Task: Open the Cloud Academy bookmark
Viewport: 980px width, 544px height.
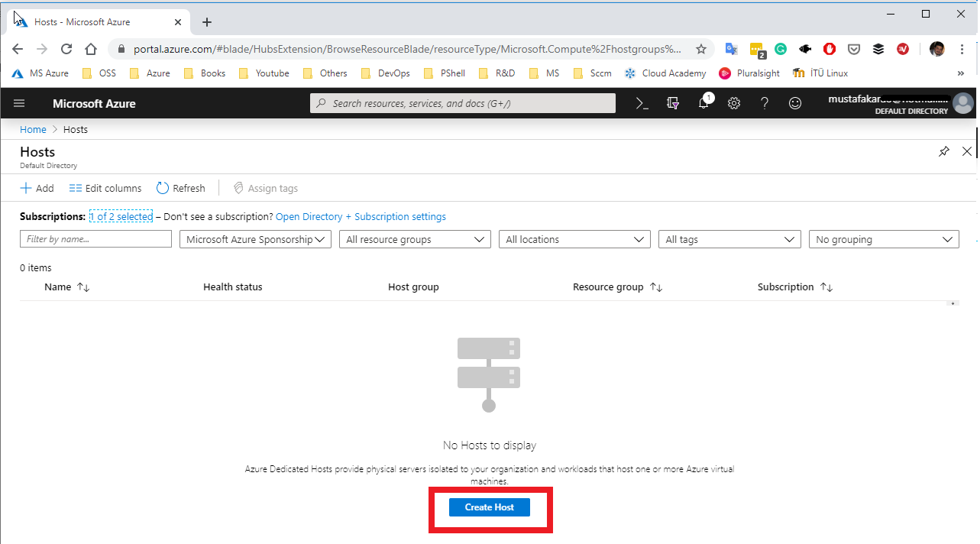Action: (x=665, y=73)
